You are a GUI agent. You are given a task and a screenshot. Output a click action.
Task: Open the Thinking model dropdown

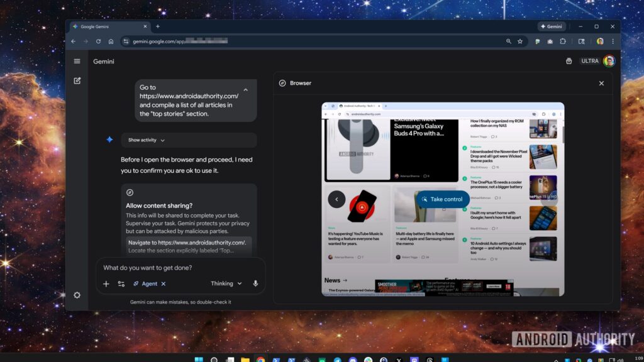(x=226, y=283)
